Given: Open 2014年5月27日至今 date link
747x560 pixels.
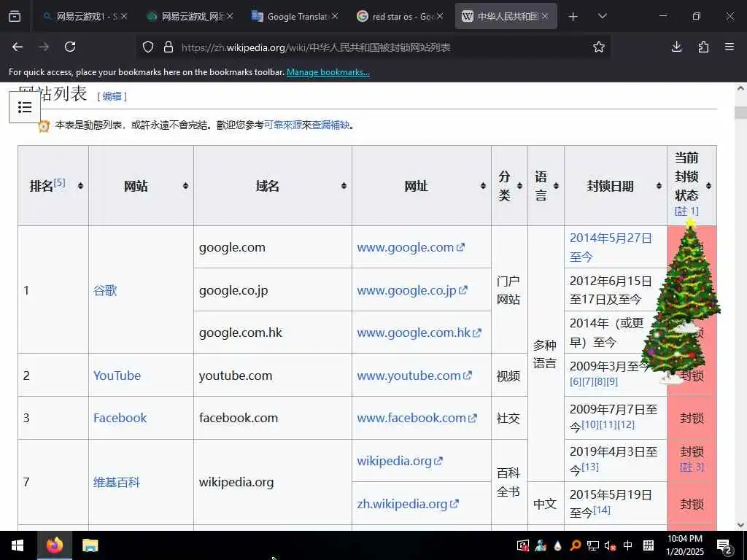Looking at the screenshot, I should pos(611,247).
